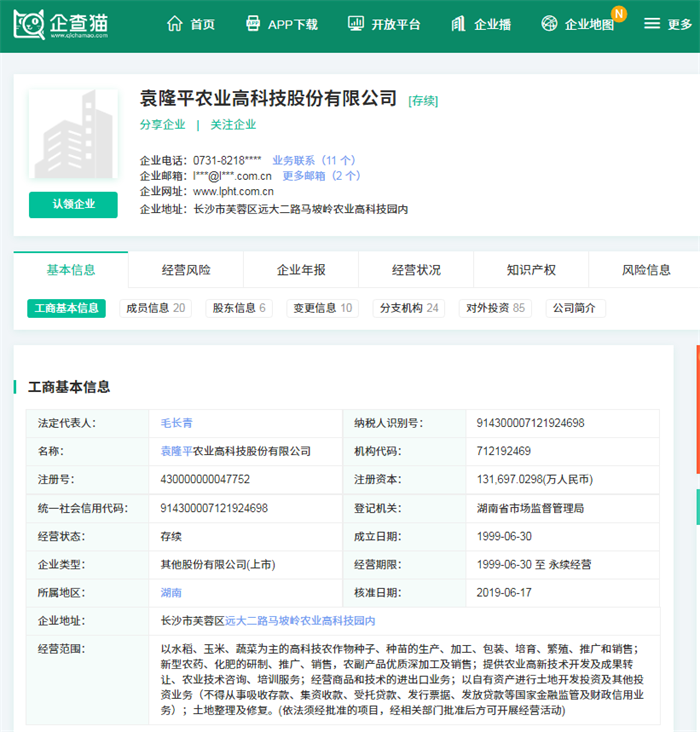This screenshot has width=700, height=732.
Task: Select the 工商基本信息 sub-tab button
Action: (66, 308)
